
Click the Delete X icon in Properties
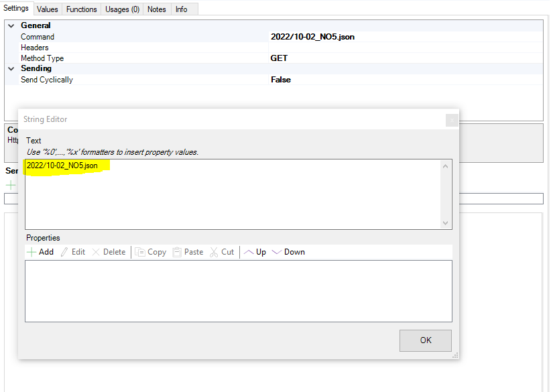pos(96,252)
